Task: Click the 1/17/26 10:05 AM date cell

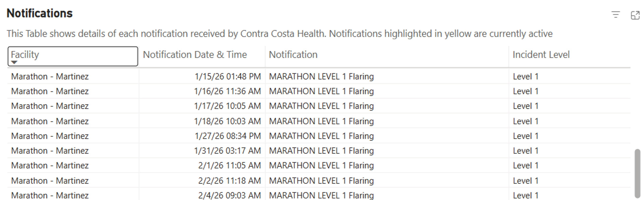Action: tap(227, 106)
